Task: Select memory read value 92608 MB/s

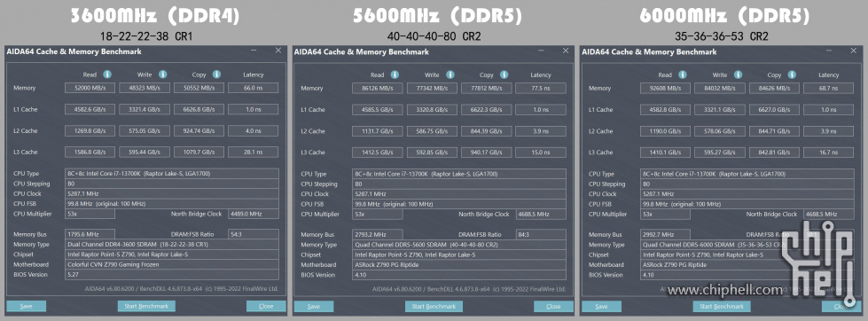Action: click(x=665, y=89)
